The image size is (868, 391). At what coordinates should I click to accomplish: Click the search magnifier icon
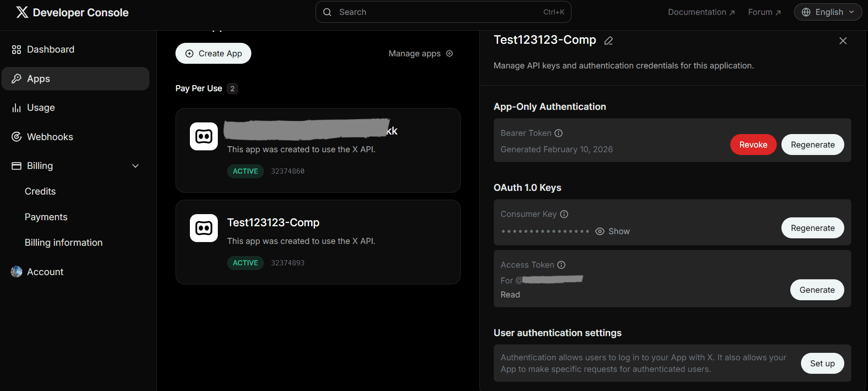coord(327,12)
